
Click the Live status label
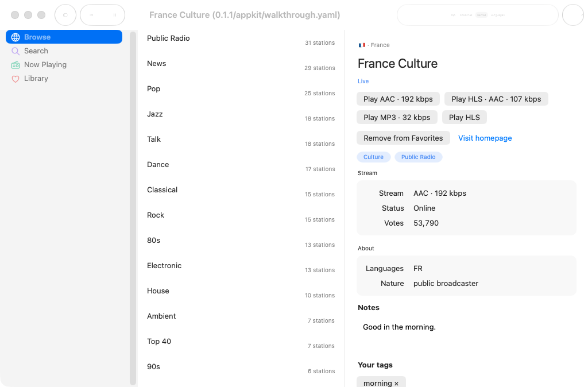tap(363, 82)
